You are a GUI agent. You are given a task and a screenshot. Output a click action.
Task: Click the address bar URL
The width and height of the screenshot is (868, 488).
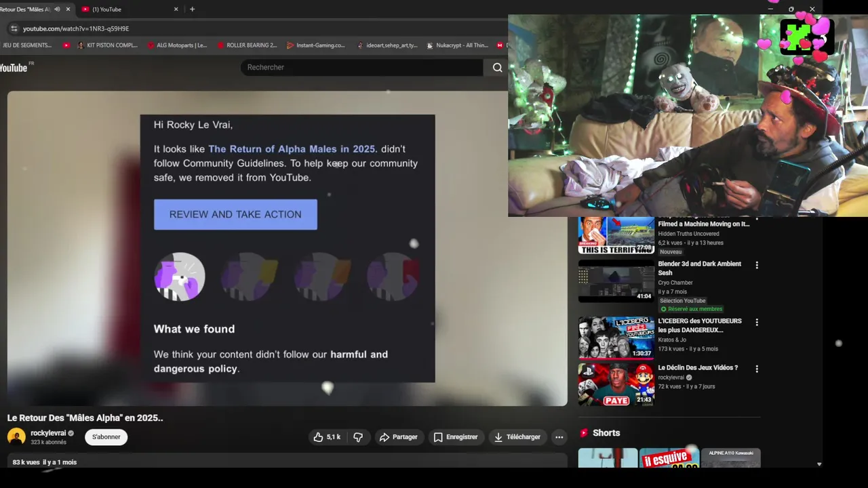(76, 28)
